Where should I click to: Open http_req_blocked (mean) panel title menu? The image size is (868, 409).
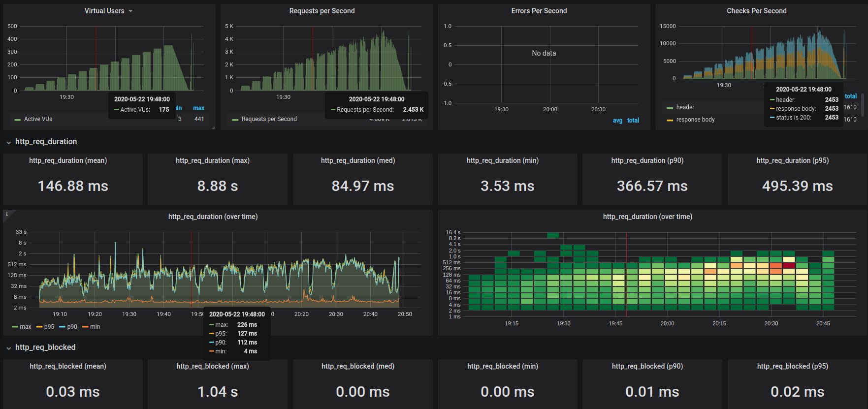[68, 366]
